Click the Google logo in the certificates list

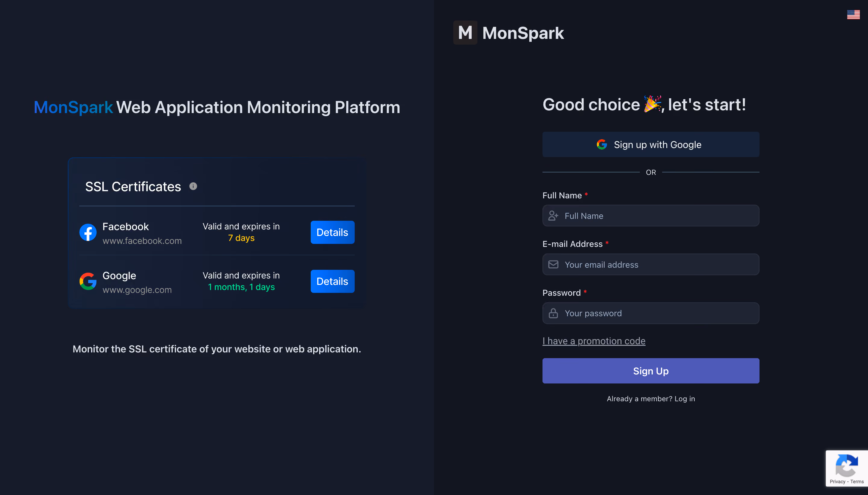coord(88,282)
